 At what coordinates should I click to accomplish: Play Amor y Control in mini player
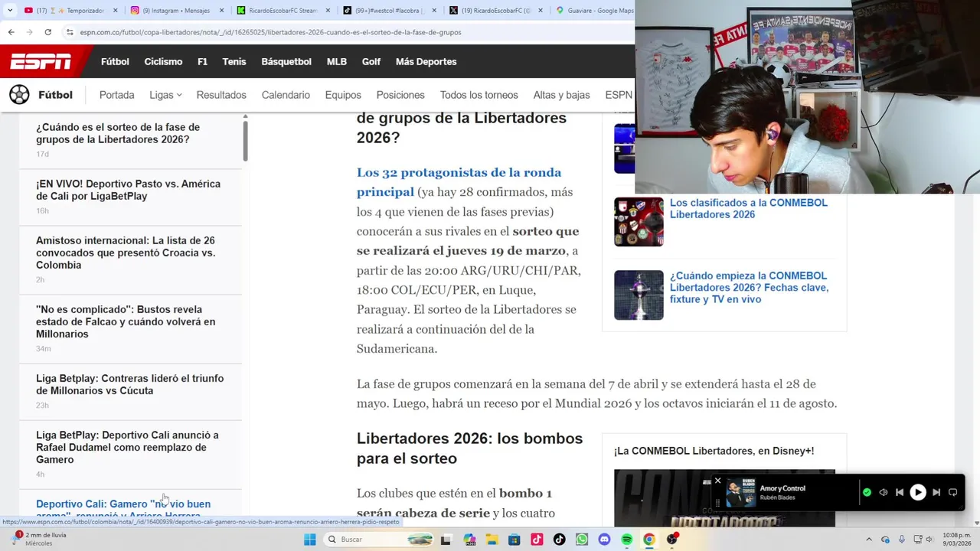pos(917,492)
